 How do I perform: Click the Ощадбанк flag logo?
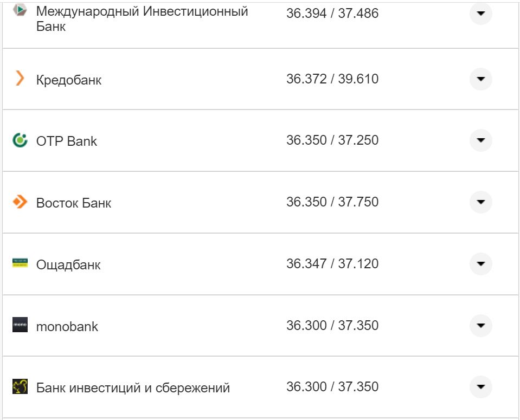pyautogui.click(x=20, y=264)
